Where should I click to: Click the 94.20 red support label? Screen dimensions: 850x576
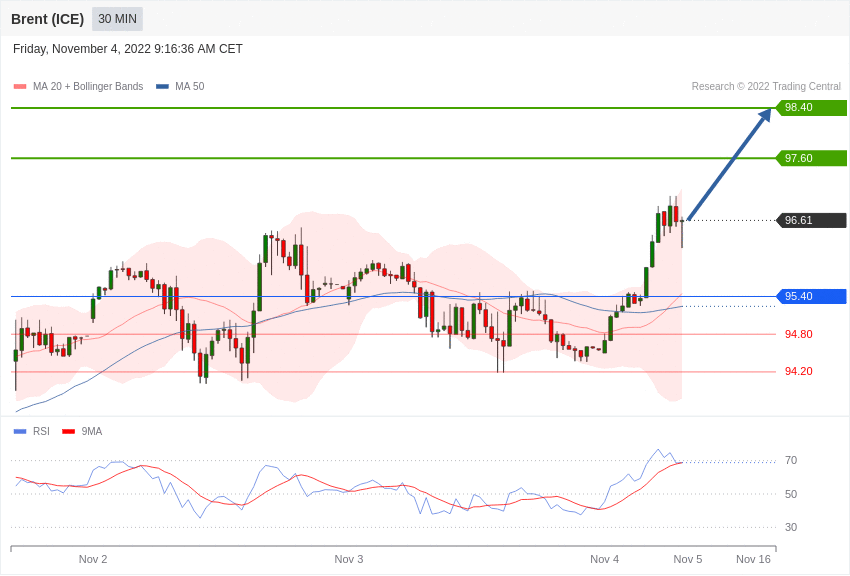coord(798,371)
